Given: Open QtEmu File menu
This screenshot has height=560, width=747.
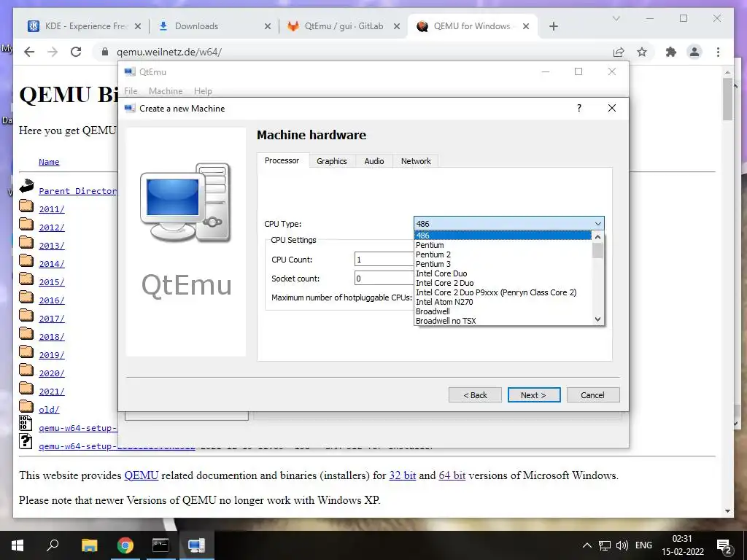Looking at the screenshot, I should (131, 90).
